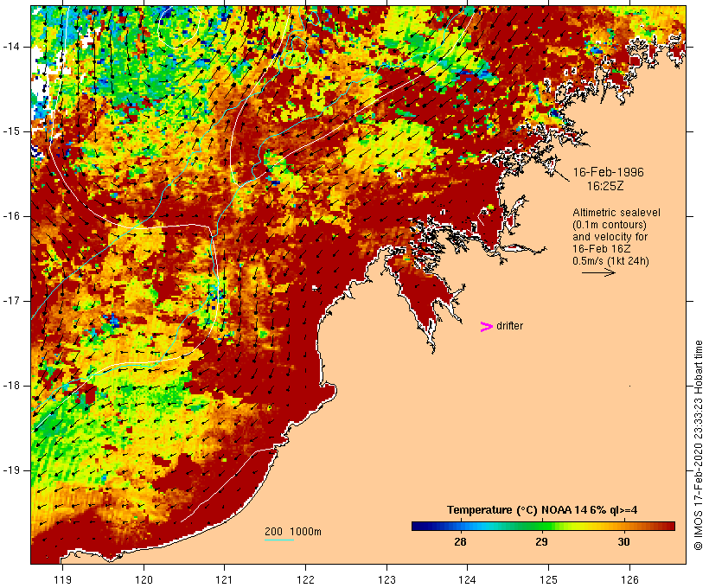Click the 0.5m/s velocity scale arrow
The image size is (709, 588).
coord(598,272)
